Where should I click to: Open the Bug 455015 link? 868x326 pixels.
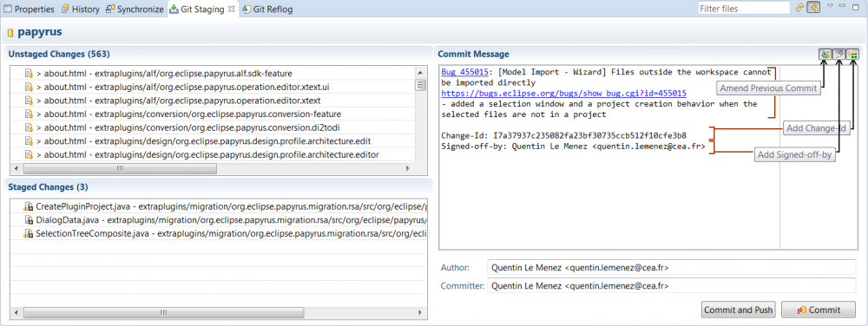pyautogui.click(x=464, y=72)
